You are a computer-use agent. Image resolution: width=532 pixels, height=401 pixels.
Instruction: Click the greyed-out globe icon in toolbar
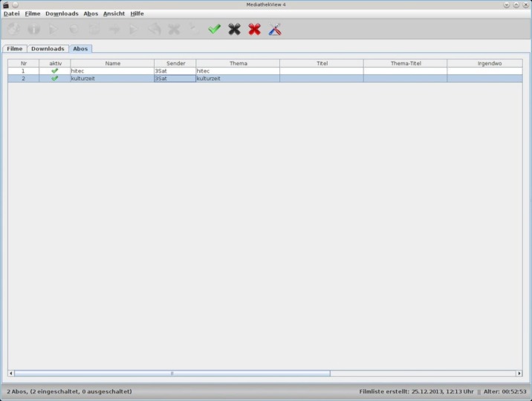(14, 29)
